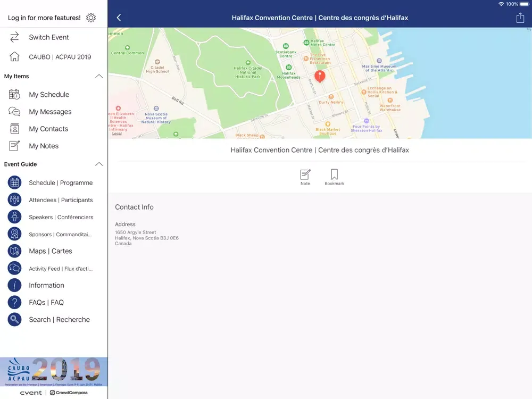Image resolution: width=532 pixels, height=399 pixels.
Task: Click Halifax Citadel park on map
Action: [x=248, y=70]
